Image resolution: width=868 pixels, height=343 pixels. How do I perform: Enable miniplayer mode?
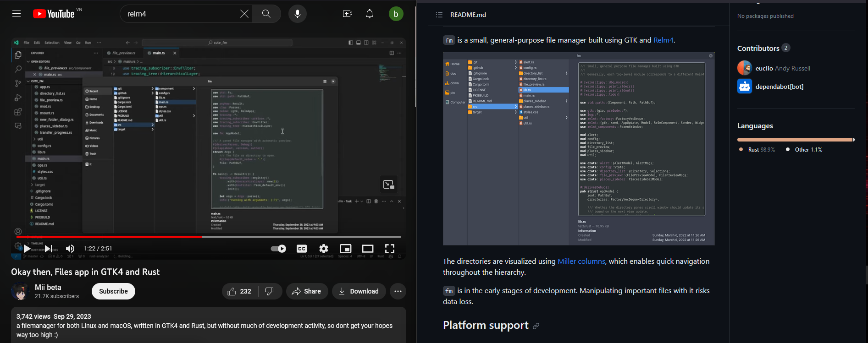point(346,249)
